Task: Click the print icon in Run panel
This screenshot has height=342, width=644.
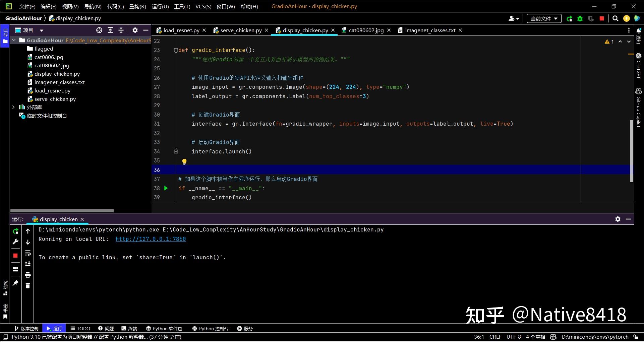Action: (x=28, y=275)
